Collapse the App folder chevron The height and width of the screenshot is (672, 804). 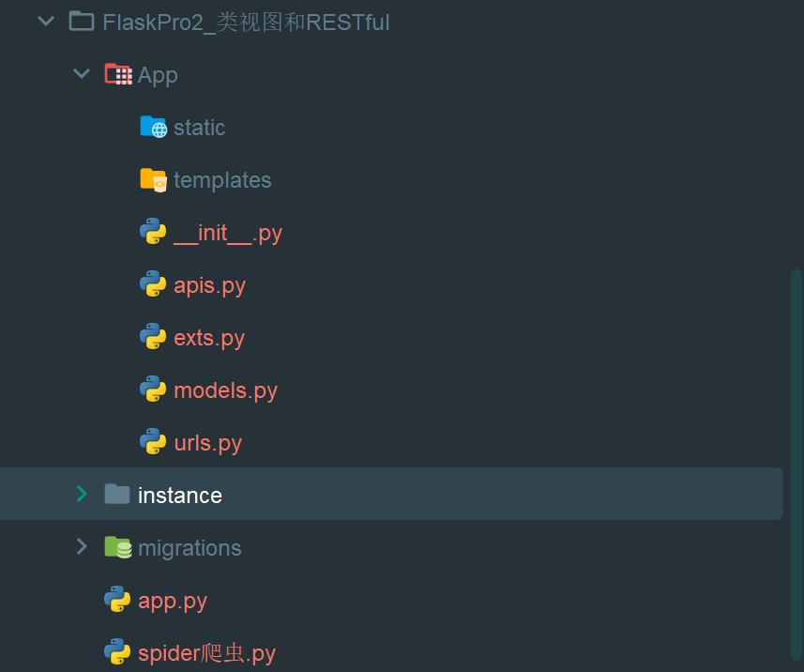click(x=82, y=74)
